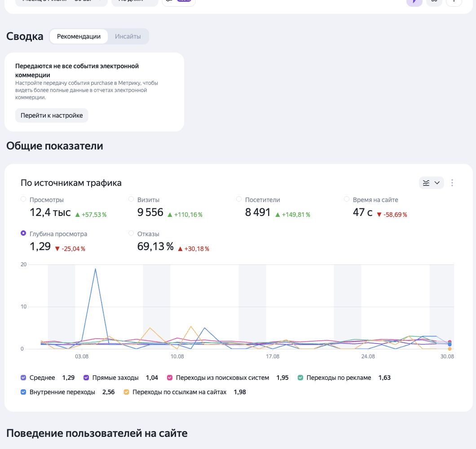The image size is (476, 449).
Task: Disable Внутренние переходы series checkbox
Action: (x=23, y=392)
